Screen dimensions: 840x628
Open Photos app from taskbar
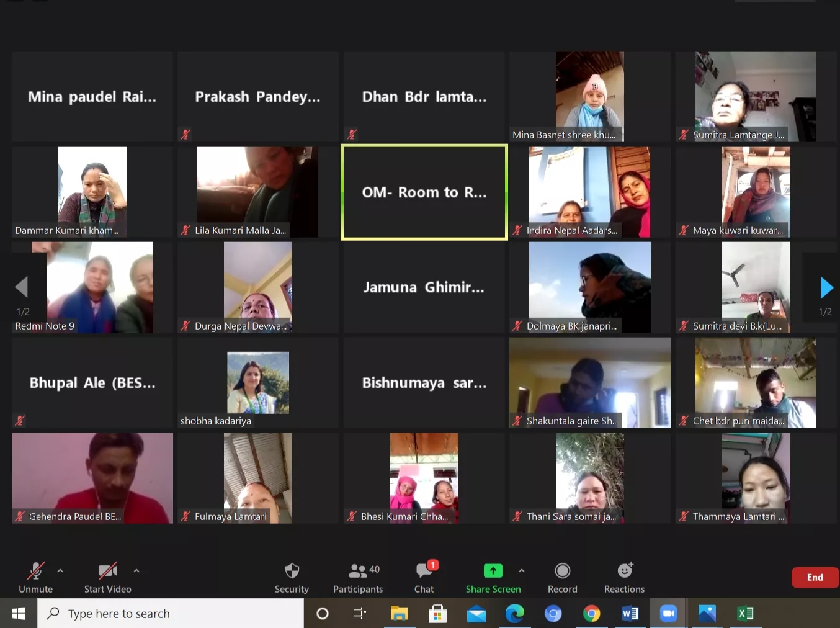point(707,613)
